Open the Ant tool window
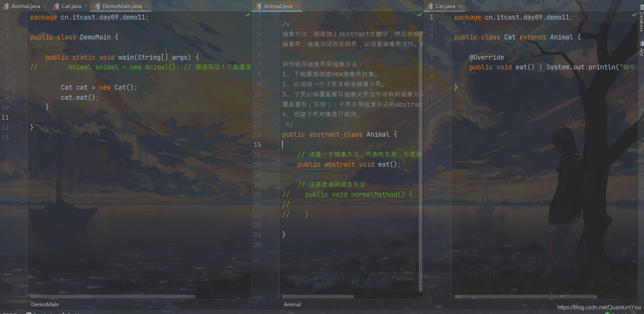Screen dimensions: 644x314 click(641, 48)
